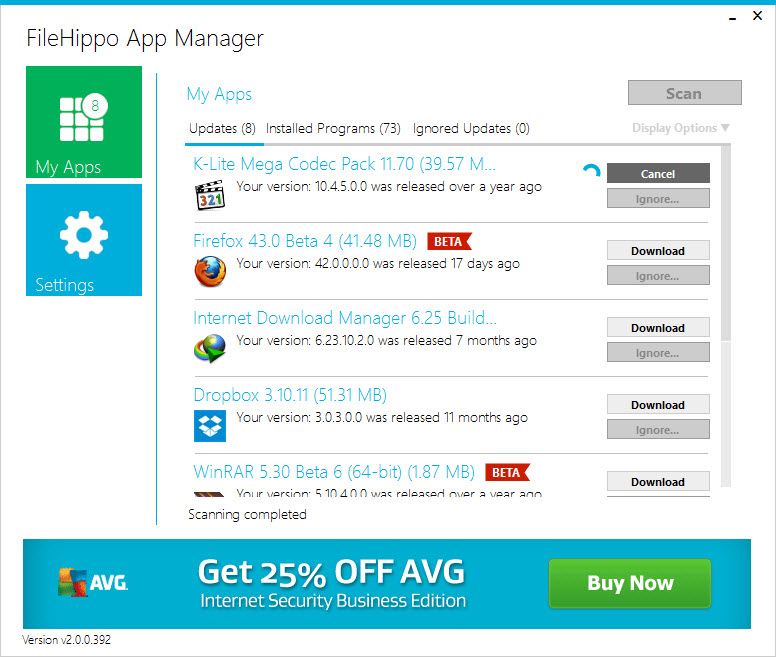776x657 pixels.
Task: Download the WinRAR 5.30 Beta 6 update
Action: click(658, 481)
